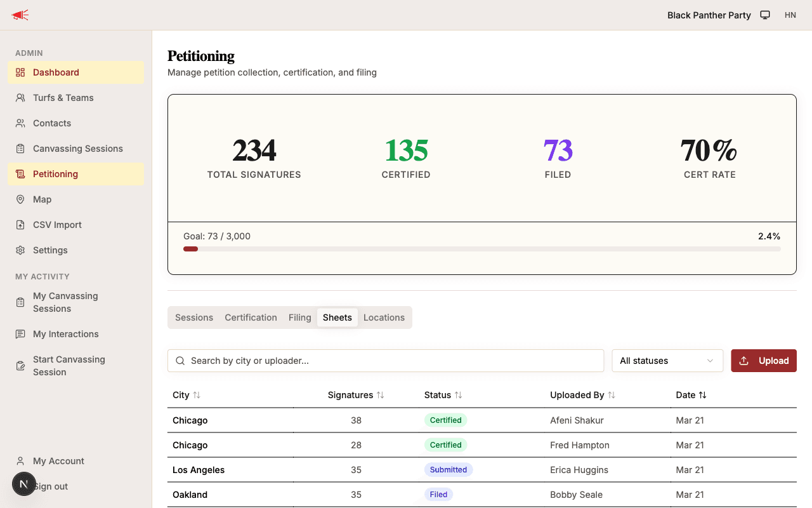
Task: Open Canvassing Sessions from sidebar
Action: pyautogui.click(x=76, y=149)
